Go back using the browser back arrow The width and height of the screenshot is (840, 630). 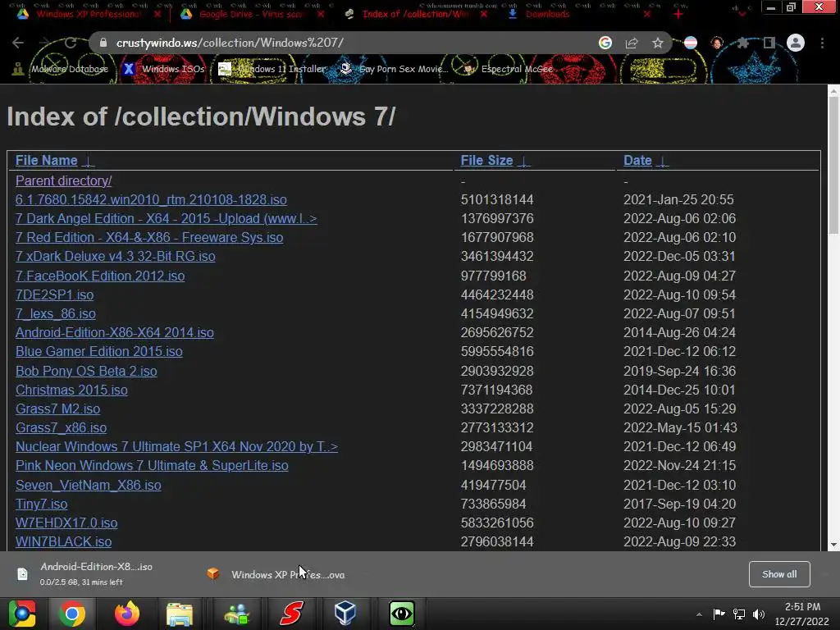pos(18,43)
